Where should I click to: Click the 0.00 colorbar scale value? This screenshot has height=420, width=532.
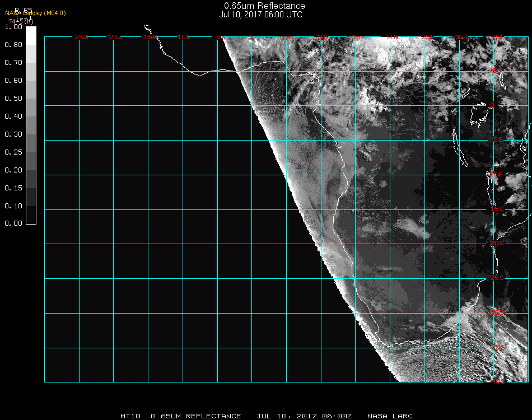13,223
